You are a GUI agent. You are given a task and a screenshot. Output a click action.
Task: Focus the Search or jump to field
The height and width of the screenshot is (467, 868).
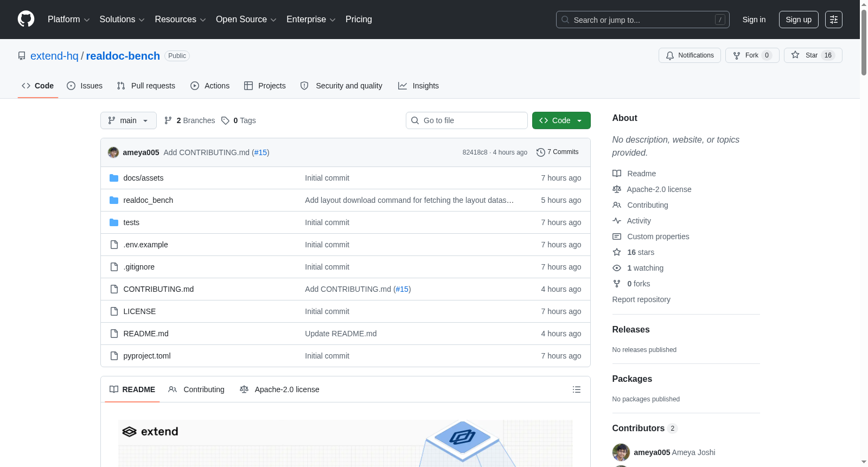(643, 20)
